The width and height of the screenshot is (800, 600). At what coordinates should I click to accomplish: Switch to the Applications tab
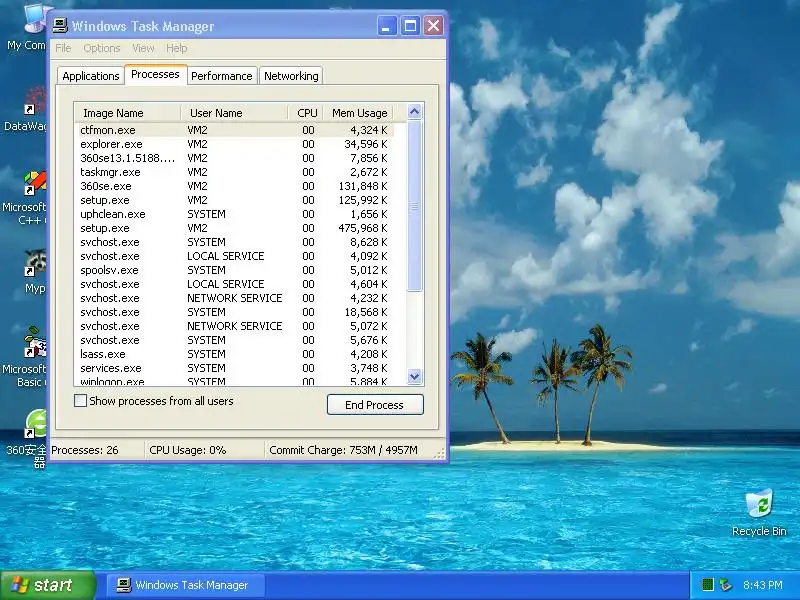tap(91, 76)
